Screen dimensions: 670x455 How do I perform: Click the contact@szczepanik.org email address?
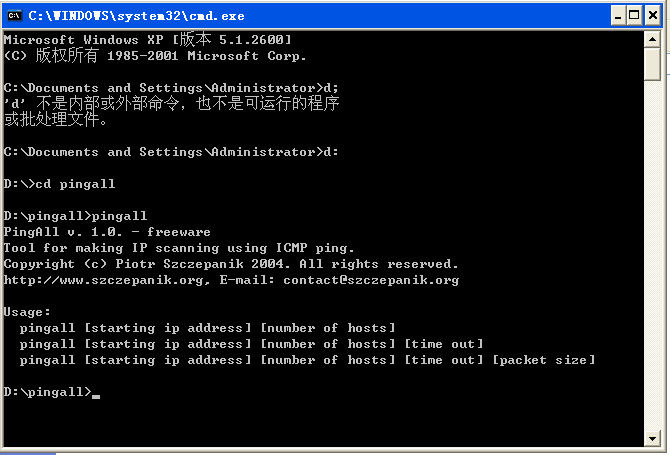pyautogui.click(x=371, y=280)
